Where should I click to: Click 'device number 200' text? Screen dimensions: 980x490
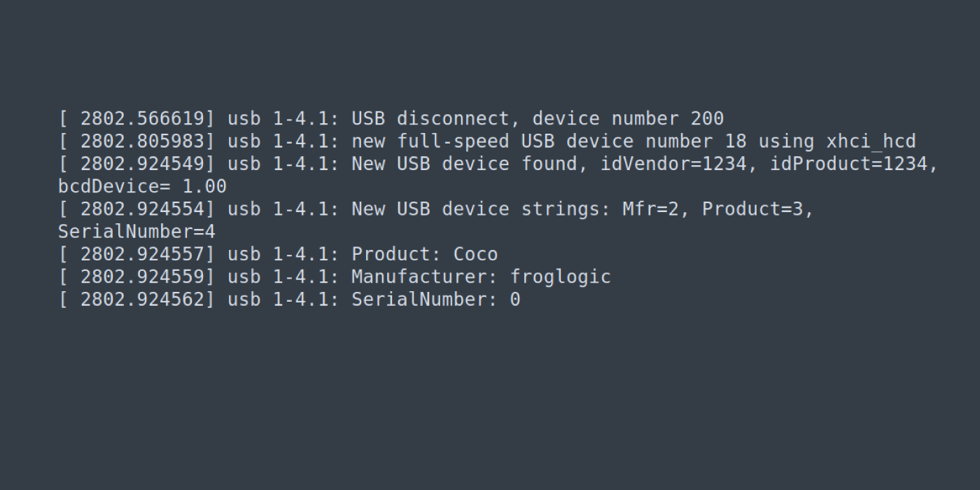pyautogui.click(x=628, y=119)
